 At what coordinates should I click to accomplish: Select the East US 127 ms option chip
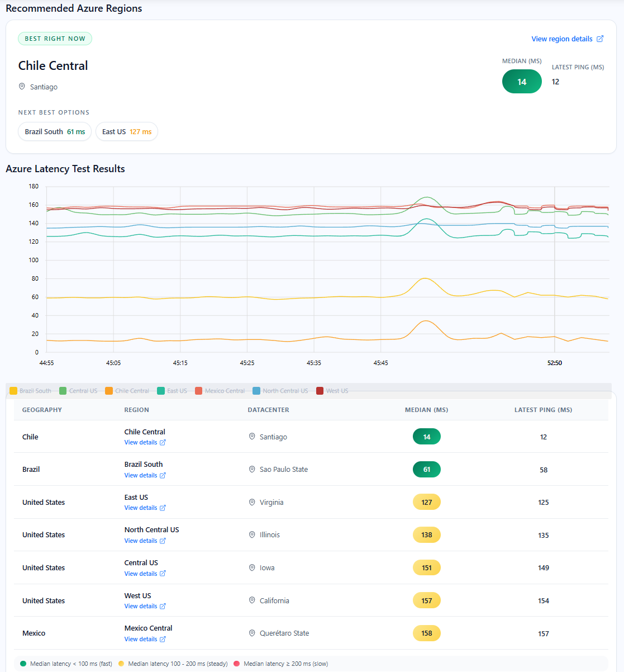pyautogui.click(x=127, y=132)
